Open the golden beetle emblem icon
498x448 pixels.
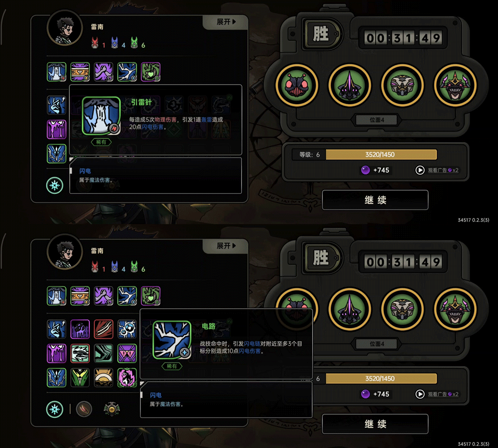pyautogui.click(x=112, y=409)
